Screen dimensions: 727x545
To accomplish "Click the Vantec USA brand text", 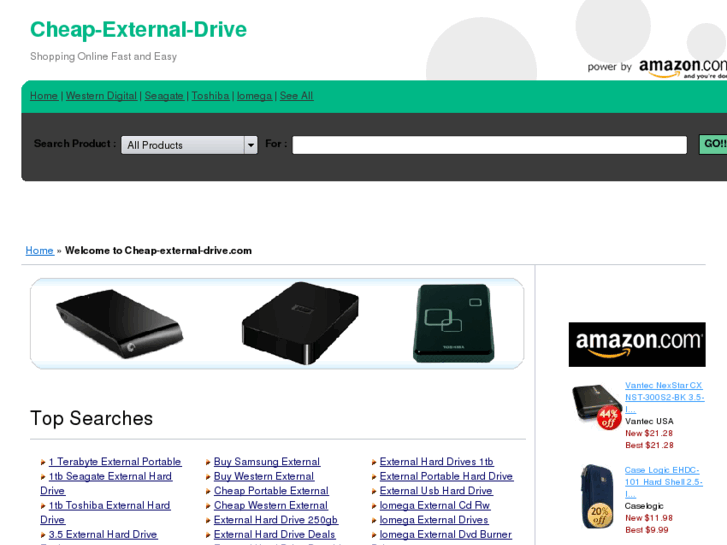I will [x=649, y=421].
